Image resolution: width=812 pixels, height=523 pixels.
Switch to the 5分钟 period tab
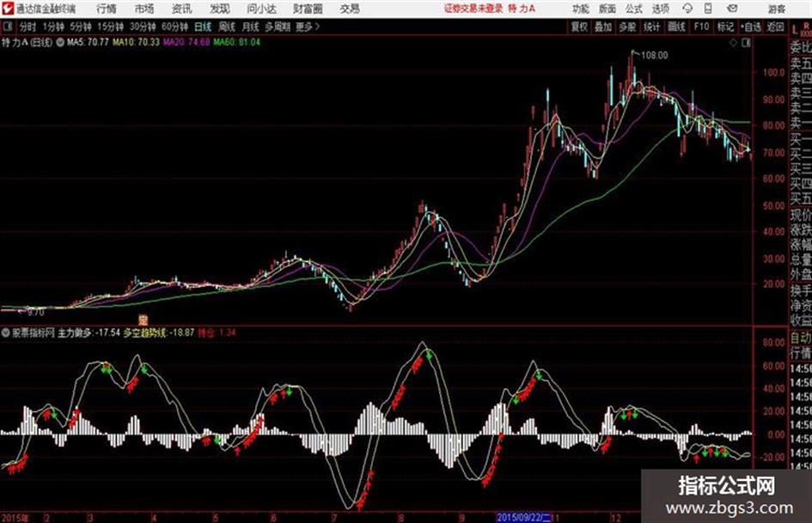click(80, 27)
